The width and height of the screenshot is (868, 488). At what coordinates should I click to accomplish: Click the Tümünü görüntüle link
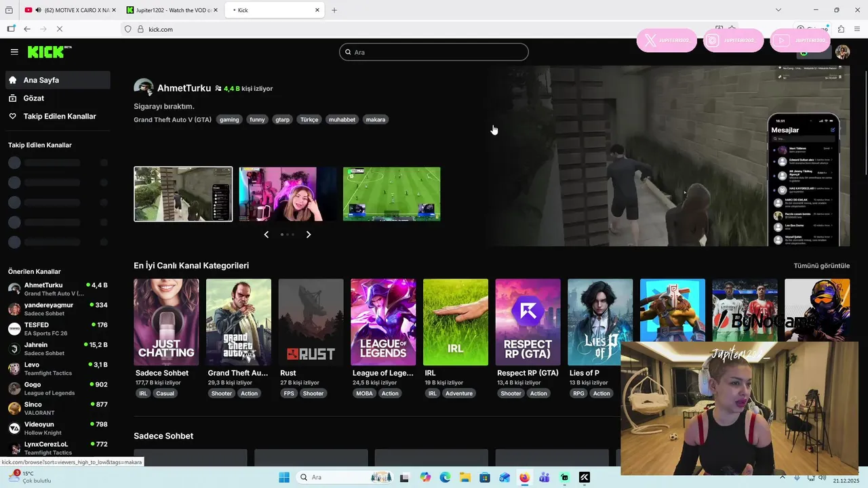[821, 266]
